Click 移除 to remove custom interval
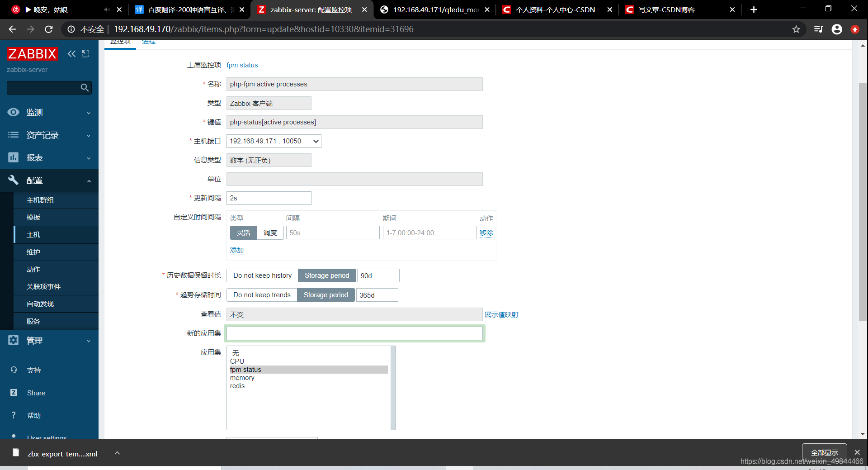Screen dimensions: 868x470 click(x=486, y=233)
